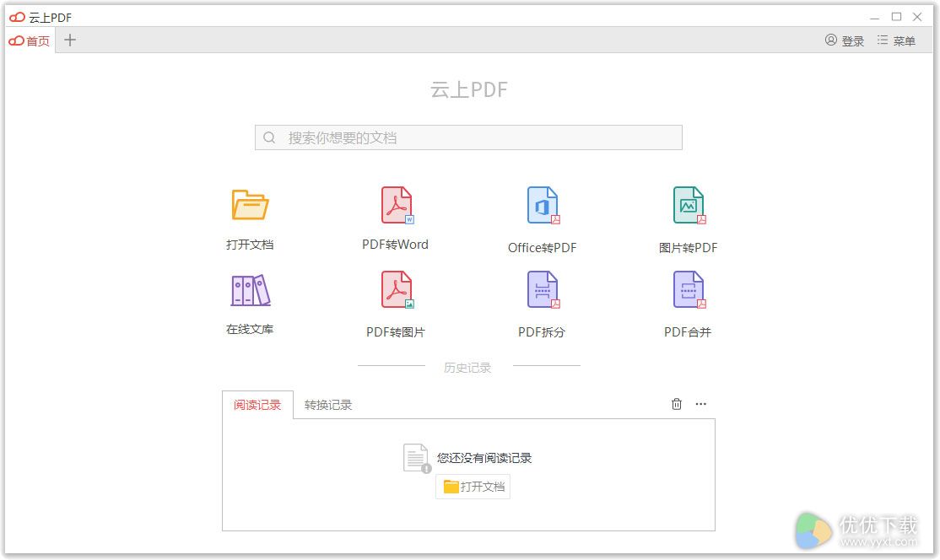
Task: Open the 在线文库 library icon
Action: 251,290
